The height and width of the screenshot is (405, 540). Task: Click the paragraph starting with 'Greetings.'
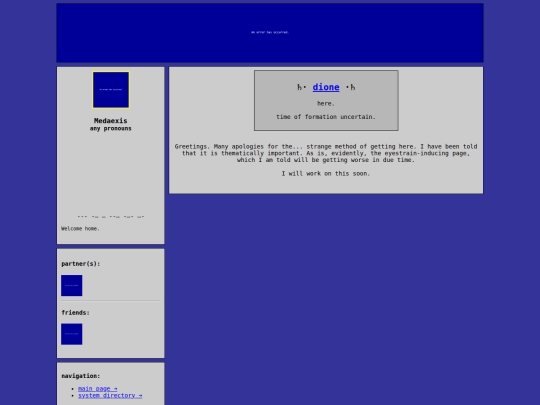pos(326,153)
